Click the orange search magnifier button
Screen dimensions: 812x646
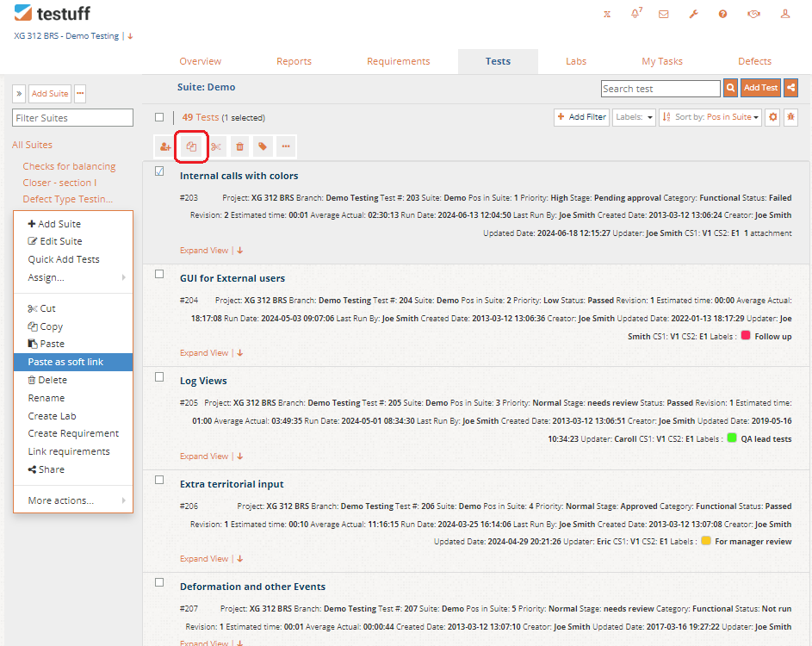coord(730,88)
